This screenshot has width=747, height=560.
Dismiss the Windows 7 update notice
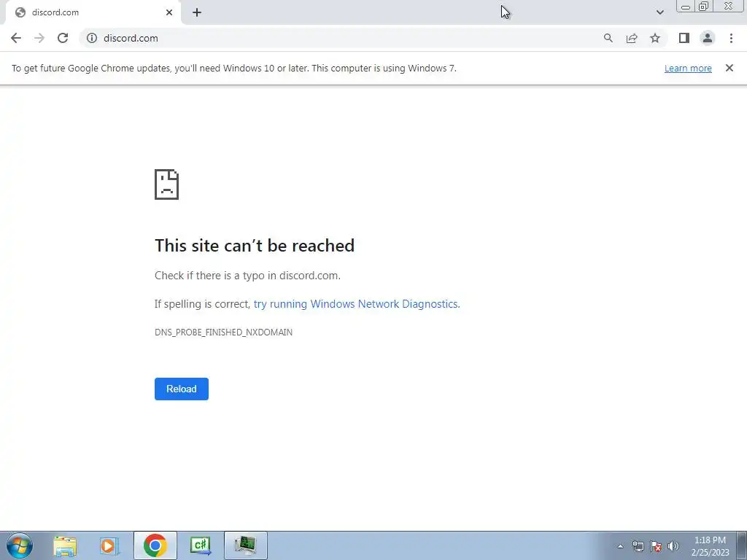tap(729, 68)
